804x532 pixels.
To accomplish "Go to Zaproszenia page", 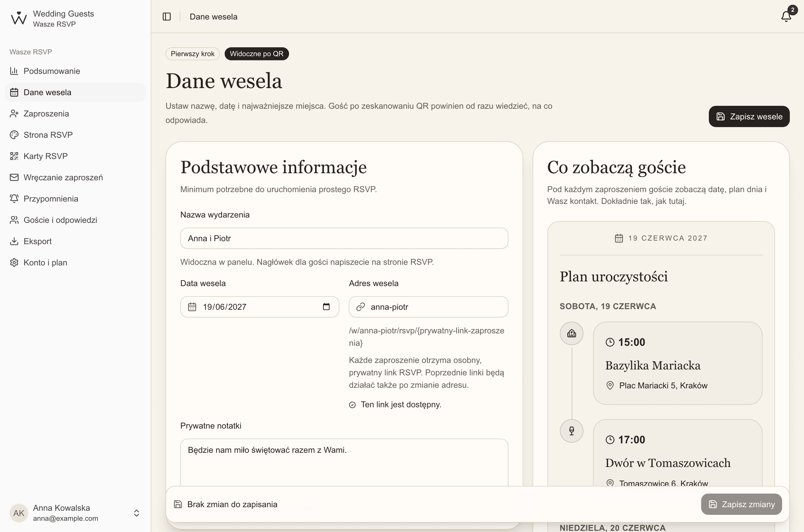I will pos(75,114).
